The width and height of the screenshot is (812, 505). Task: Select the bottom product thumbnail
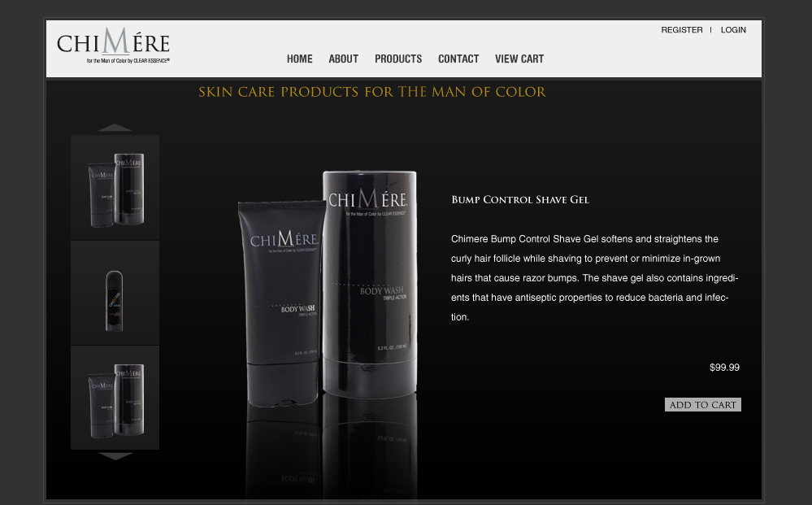(115, 398)
